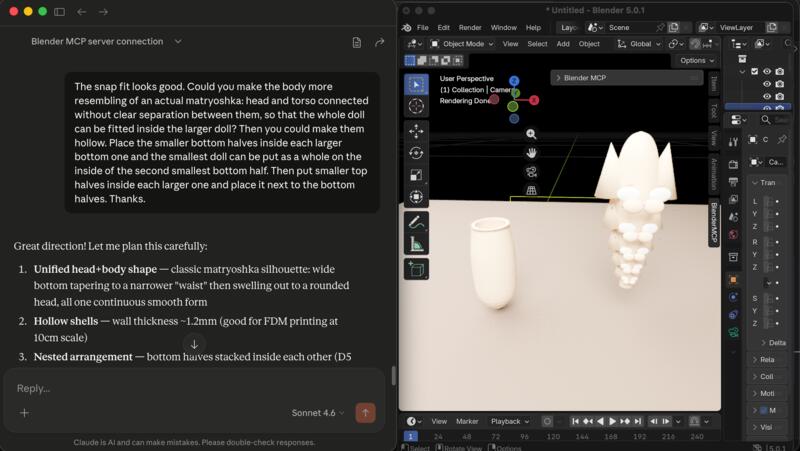Open the Add menu in viewport header

pyautogui.click(x=563, y=44)
